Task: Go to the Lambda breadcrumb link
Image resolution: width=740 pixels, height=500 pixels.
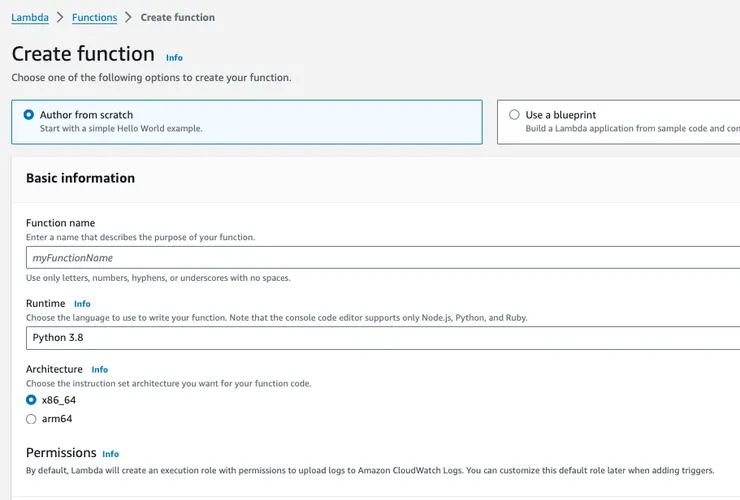Action: pyautogui.click(x=30, y=17)
